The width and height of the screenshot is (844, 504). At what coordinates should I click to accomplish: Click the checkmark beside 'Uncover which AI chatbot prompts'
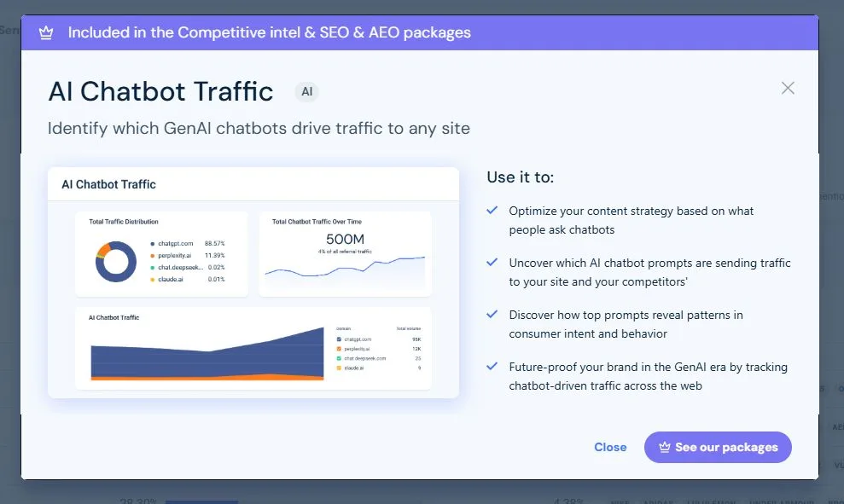[x=492, y=263]
